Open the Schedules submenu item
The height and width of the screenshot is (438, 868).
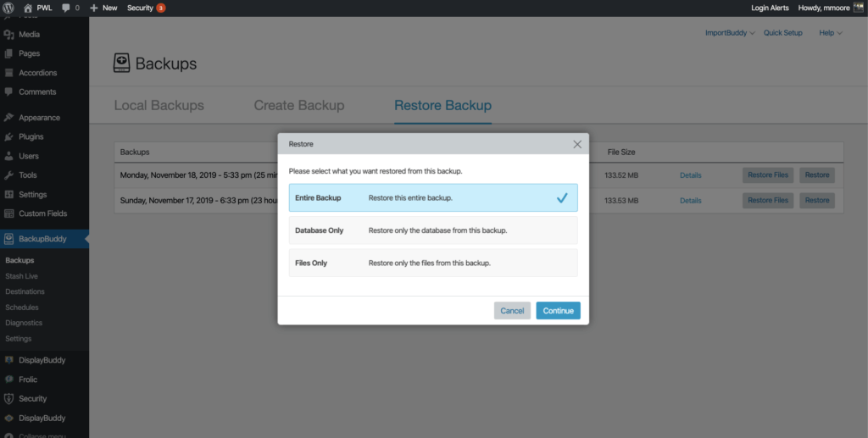point(22,308)
